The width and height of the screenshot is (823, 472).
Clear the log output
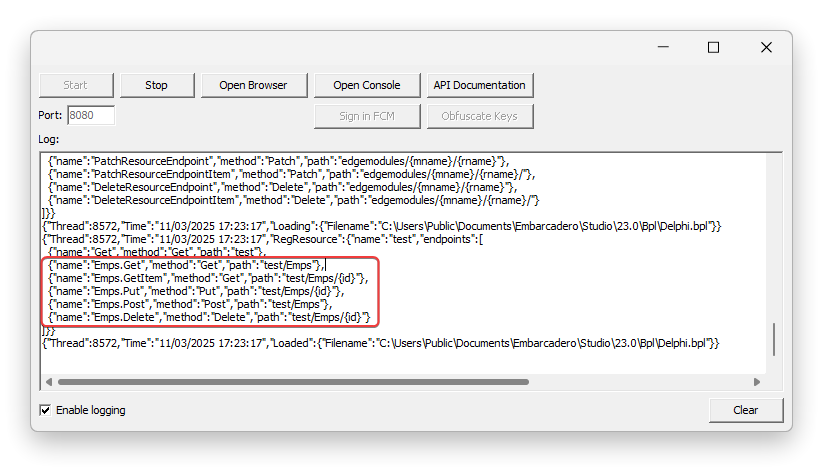[x=746, y=410]
